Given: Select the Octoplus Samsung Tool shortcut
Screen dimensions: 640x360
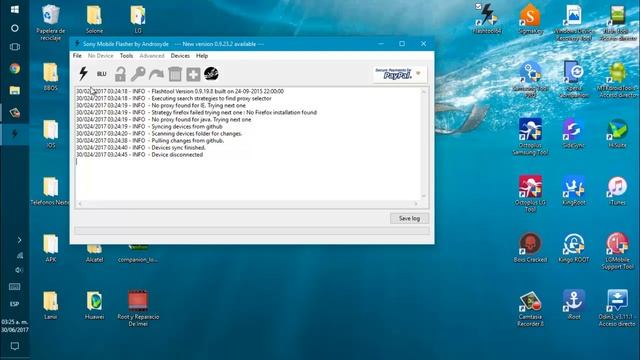Looking at the screenshot, I should 530,136.
